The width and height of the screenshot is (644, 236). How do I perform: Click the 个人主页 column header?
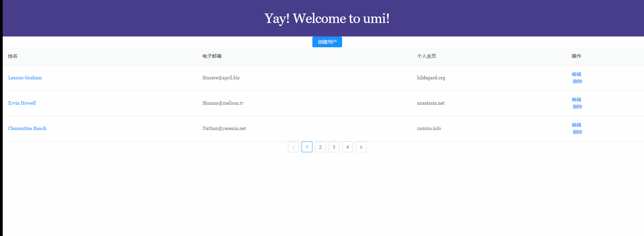(427, 56)
